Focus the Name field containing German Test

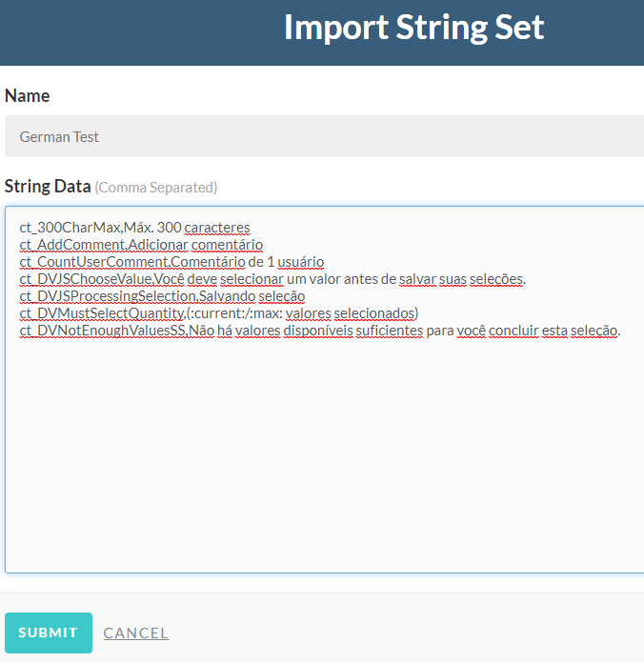[x=324, y=136]
